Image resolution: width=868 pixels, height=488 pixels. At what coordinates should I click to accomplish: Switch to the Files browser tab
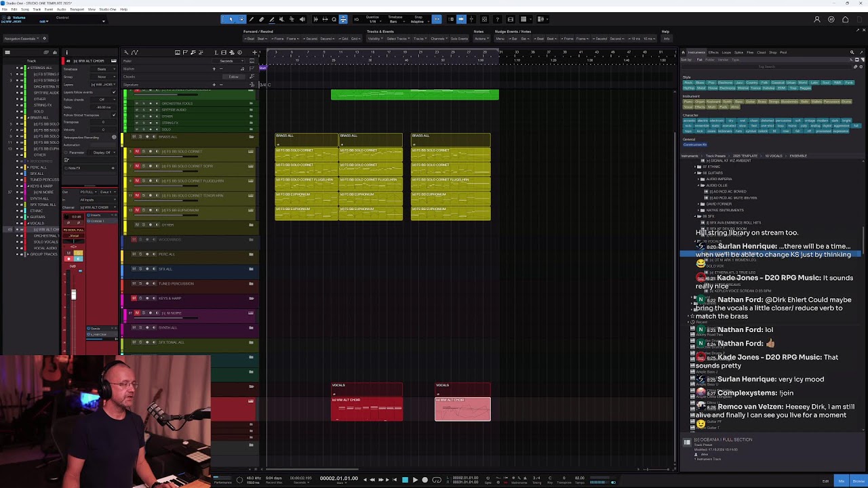click(x=750, y=52)
